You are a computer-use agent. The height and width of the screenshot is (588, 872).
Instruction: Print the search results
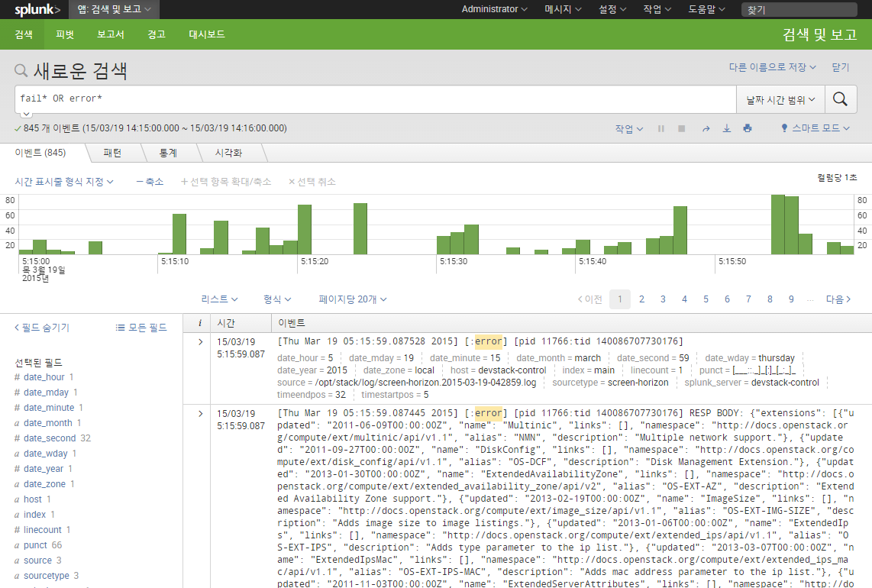click(x=748, y=128)
